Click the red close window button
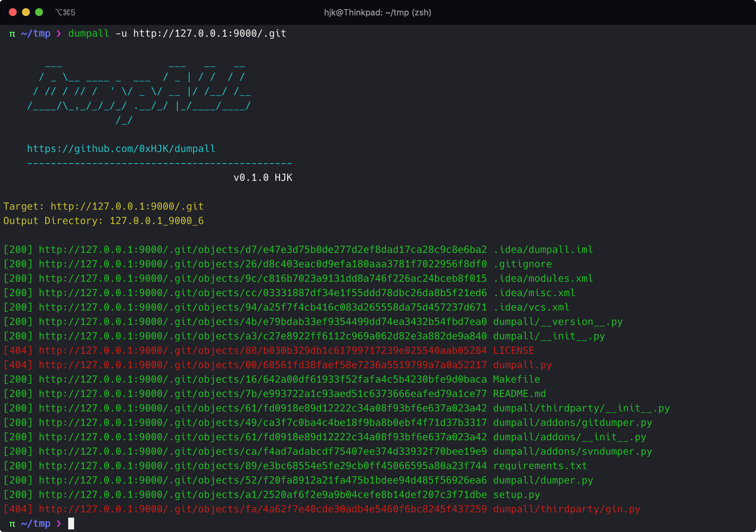This screenshot has width=756, height=532. coord(13,12)
